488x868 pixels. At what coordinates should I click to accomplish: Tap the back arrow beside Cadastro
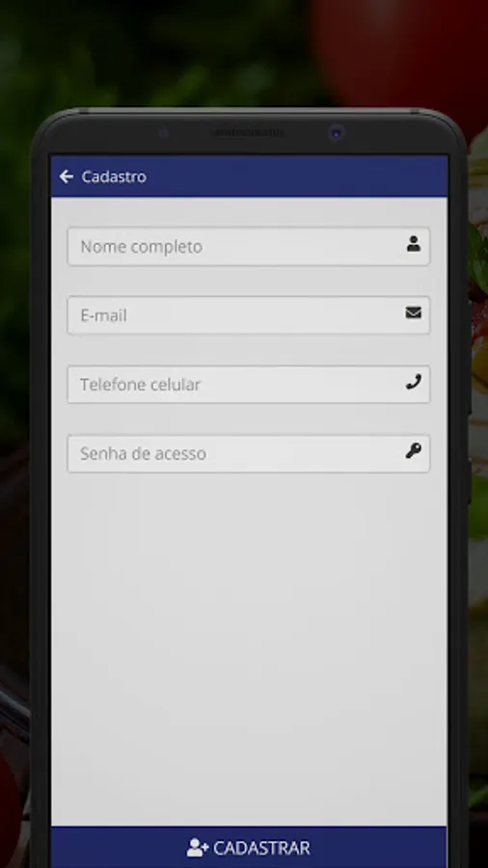pyautogui.click(x=67, y=176)
